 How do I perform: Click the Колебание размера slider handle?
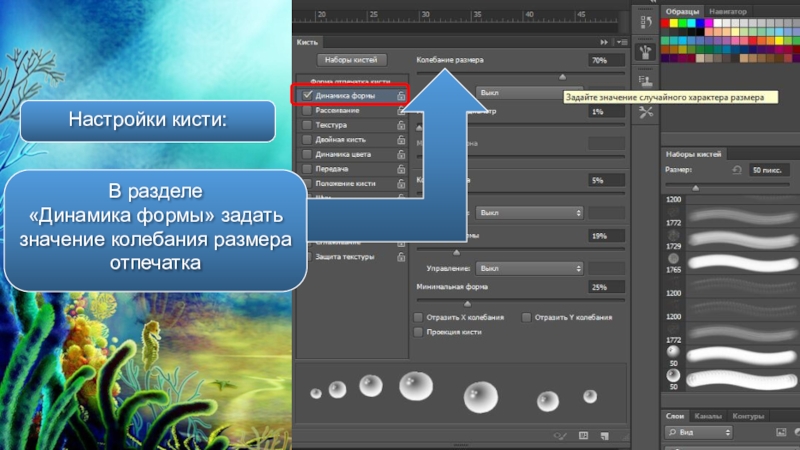click(x=562, y=77)
